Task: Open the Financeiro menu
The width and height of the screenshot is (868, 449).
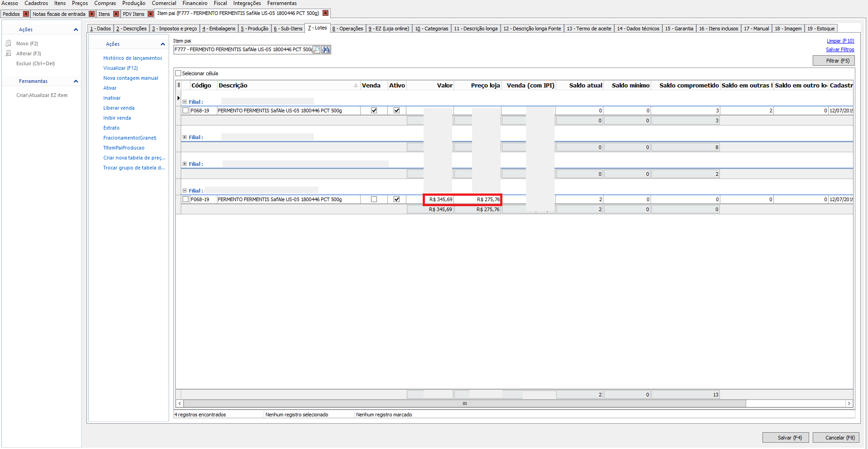Action: coord(195,3)
